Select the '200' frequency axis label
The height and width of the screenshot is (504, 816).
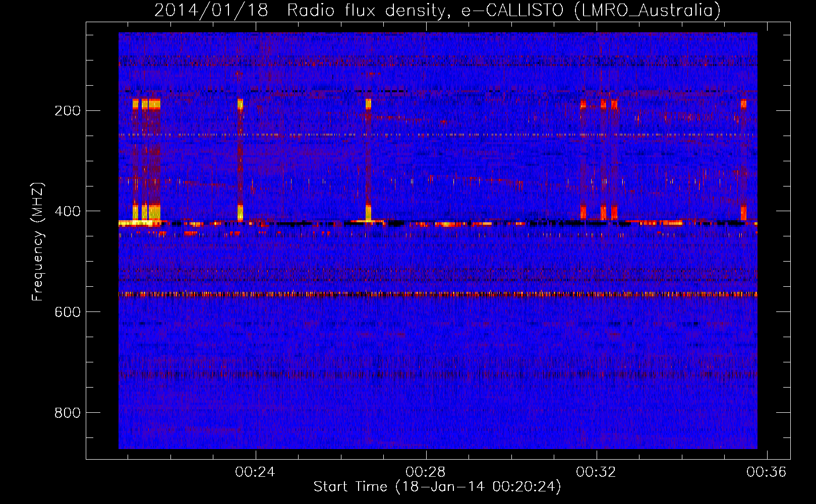pyautogui.click(x=68, y=111)
